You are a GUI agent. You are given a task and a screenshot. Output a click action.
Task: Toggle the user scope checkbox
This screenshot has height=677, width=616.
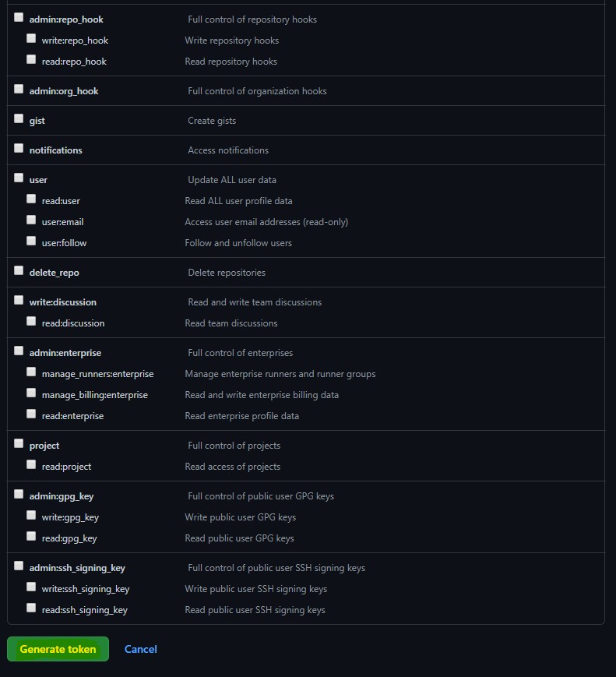pos(19,178)
